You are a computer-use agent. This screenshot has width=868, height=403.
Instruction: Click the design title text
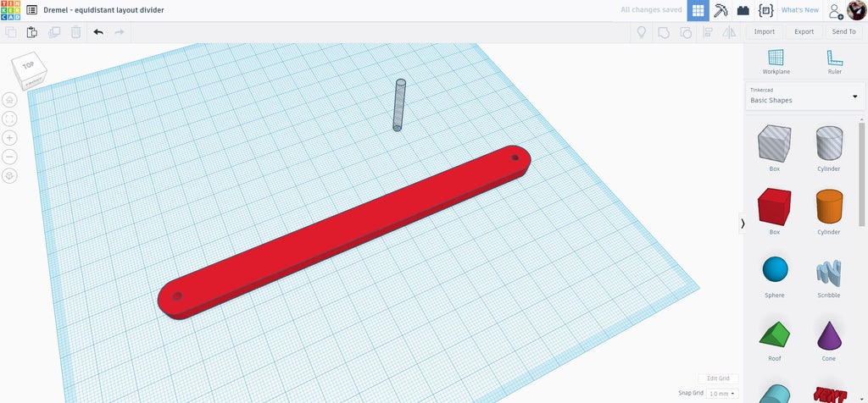click(x=103, y=10)
